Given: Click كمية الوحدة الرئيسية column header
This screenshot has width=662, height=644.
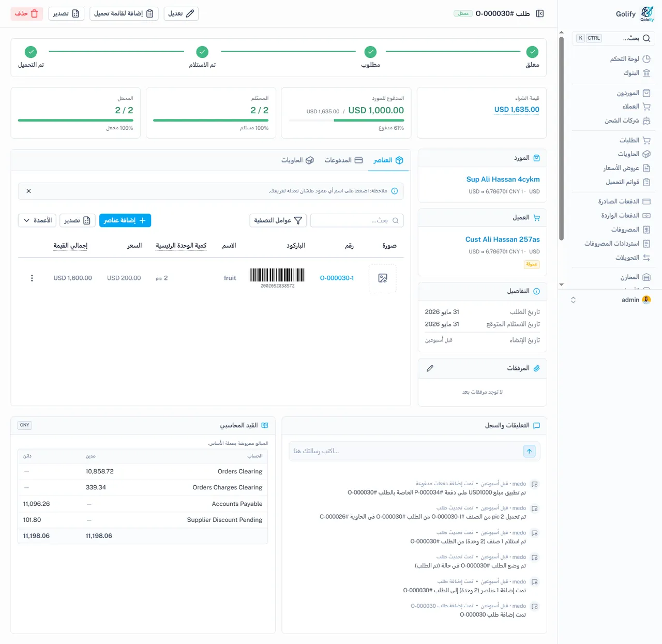Looking at the screenshot, I should pos(181,246).
